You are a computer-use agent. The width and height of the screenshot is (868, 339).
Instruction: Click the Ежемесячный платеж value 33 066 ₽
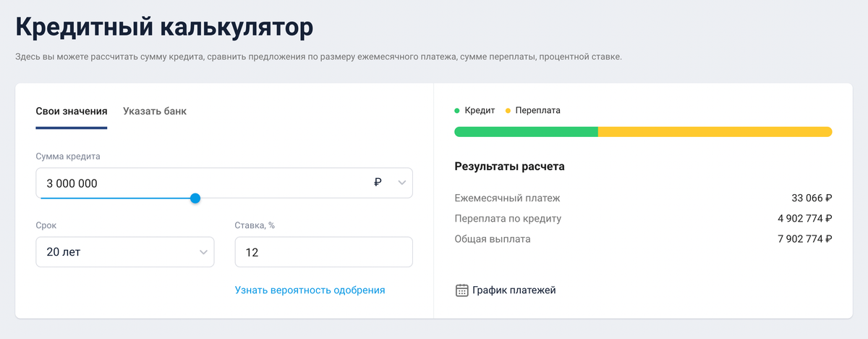pyautogui.click(x=812, y=198)
